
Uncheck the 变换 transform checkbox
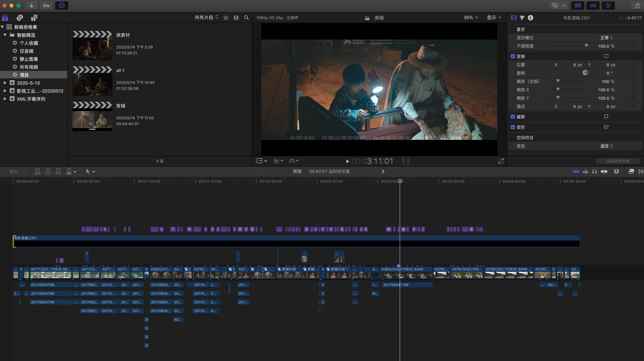click(x=513, y=56)
